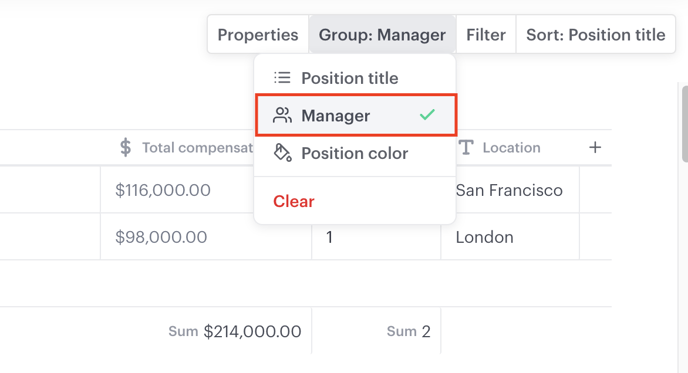Toggle the green checkmark on Manager
Viewport: 688px width, 373px height.
(427, 115)
